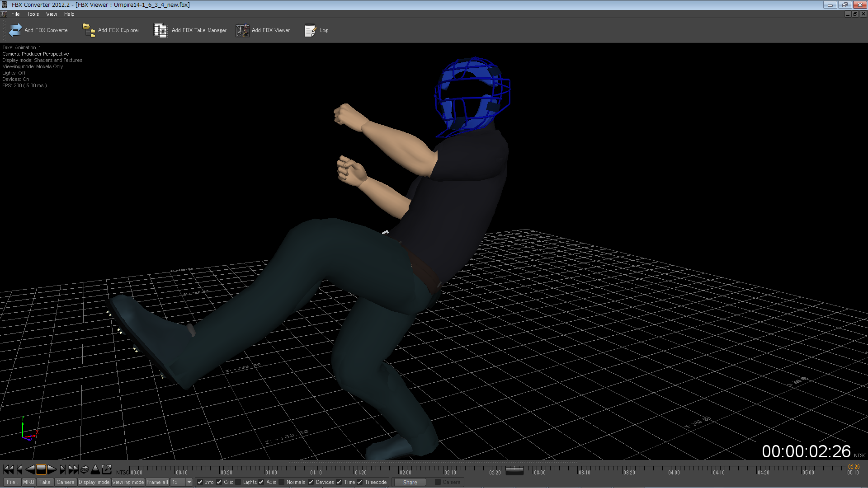Image resolution: width=868 pixels, height=488 pixels.
Task: Click the timeline playhead slider handle
Action: point(514,471)
